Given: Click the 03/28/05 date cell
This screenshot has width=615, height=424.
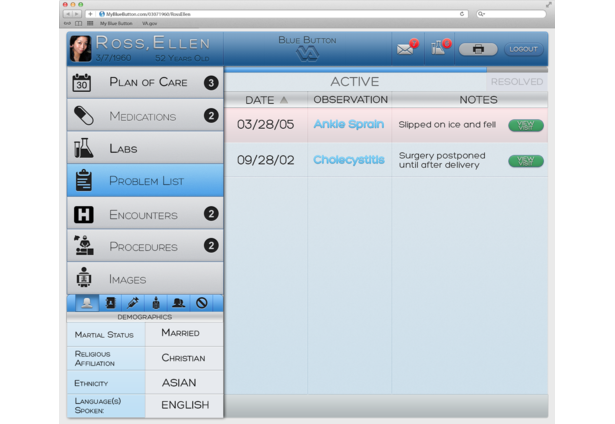Looking at the screenshot, I should click(x=266, y=125).
